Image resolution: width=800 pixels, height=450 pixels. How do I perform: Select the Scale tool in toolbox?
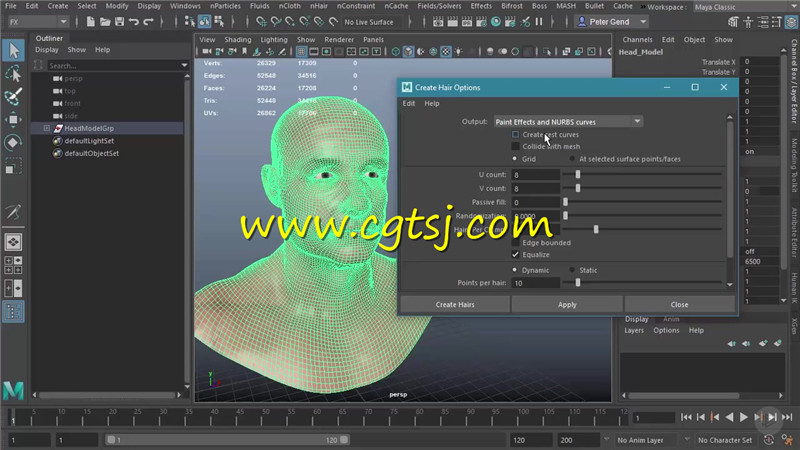(13, 166)
